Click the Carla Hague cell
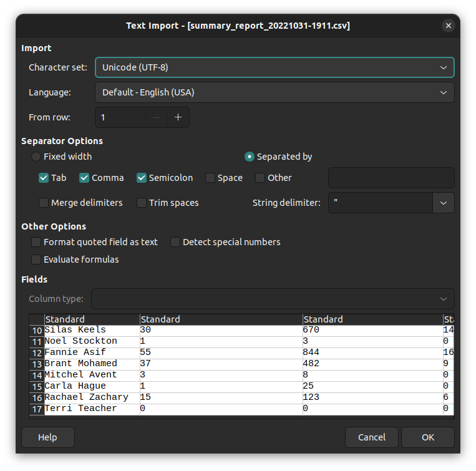This screenshot has width=476, height=471. [x=92, y=386]
